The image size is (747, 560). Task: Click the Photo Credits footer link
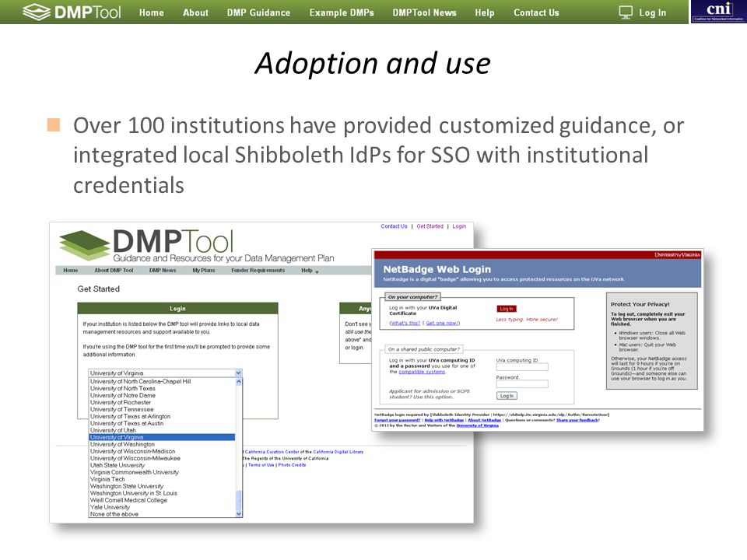(x=292, y=465)
